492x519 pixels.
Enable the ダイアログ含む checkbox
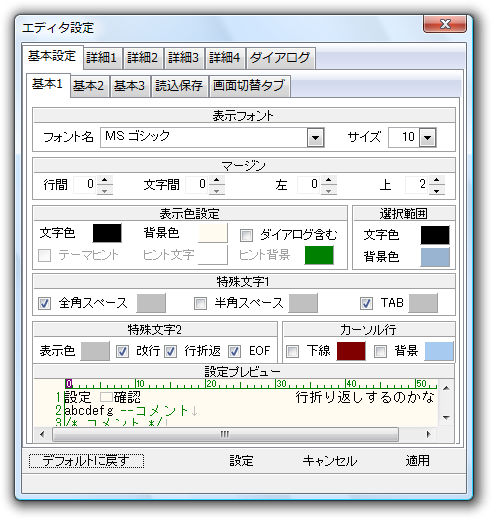tap(246, 235)
